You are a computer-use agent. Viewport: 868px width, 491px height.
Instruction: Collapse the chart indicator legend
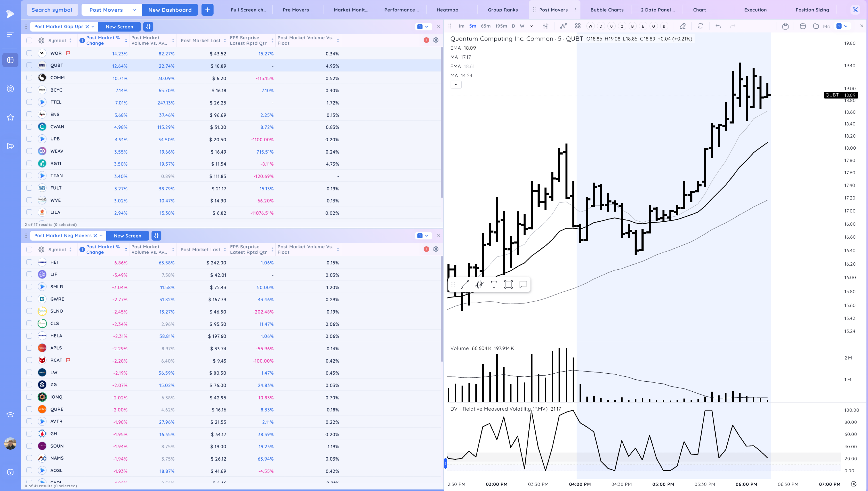tap(456, 85)
